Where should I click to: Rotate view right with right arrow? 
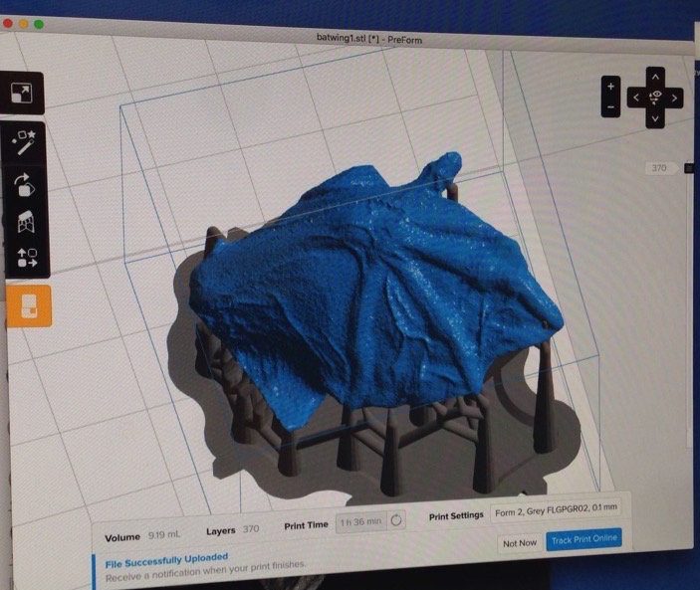click(675, 98)
